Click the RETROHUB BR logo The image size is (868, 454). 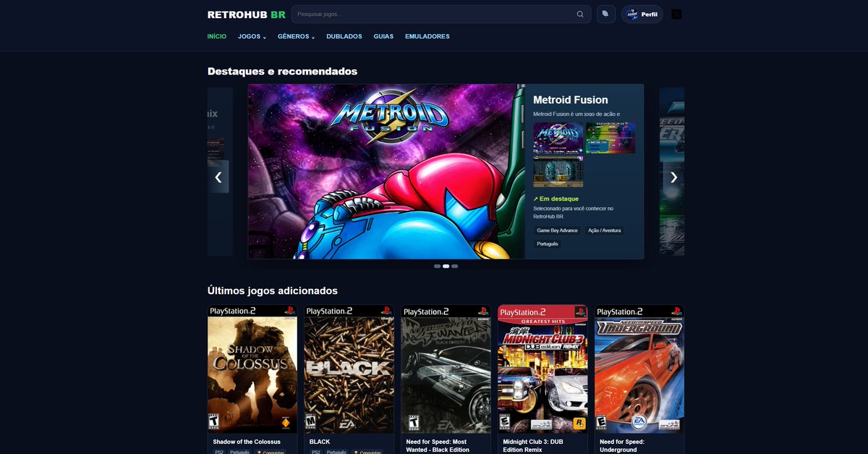pos(247,14)
